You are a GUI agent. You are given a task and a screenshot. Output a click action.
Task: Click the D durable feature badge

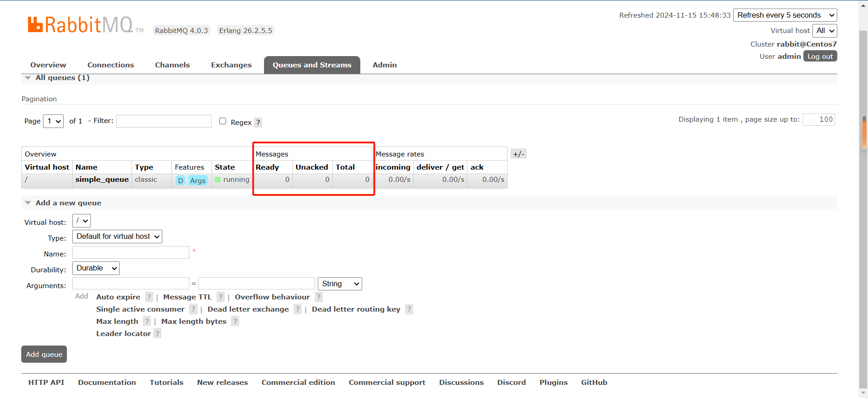180,180
